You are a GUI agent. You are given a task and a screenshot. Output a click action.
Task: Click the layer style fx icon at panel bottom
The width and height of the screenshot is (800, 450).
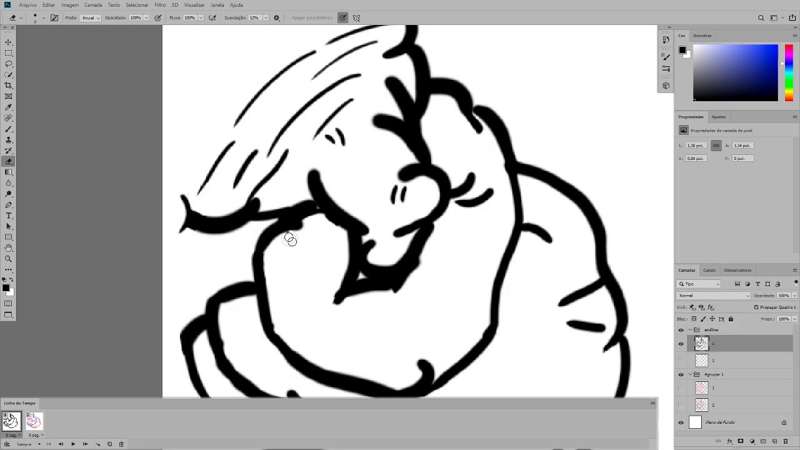point(730,441)
